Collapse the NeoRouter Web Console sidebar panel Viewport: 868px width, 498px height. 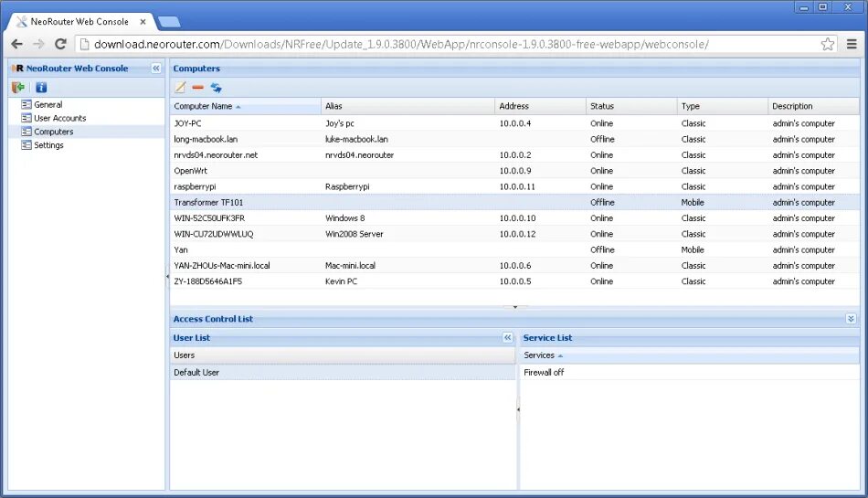[156, 68]
